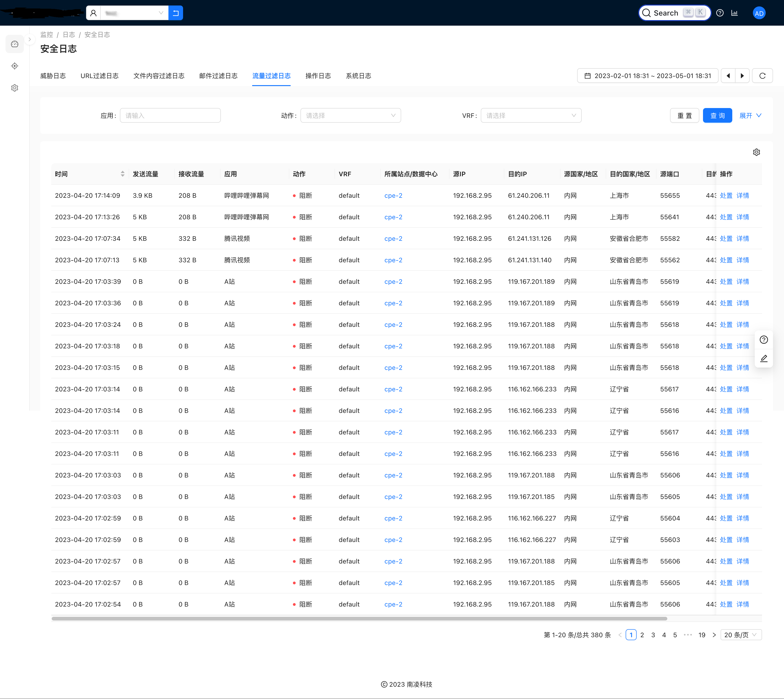784x699 pixels.
Task: Click 处置 for the 17:07:34 row
Action: pyautogui.click(x=726, y=238)
